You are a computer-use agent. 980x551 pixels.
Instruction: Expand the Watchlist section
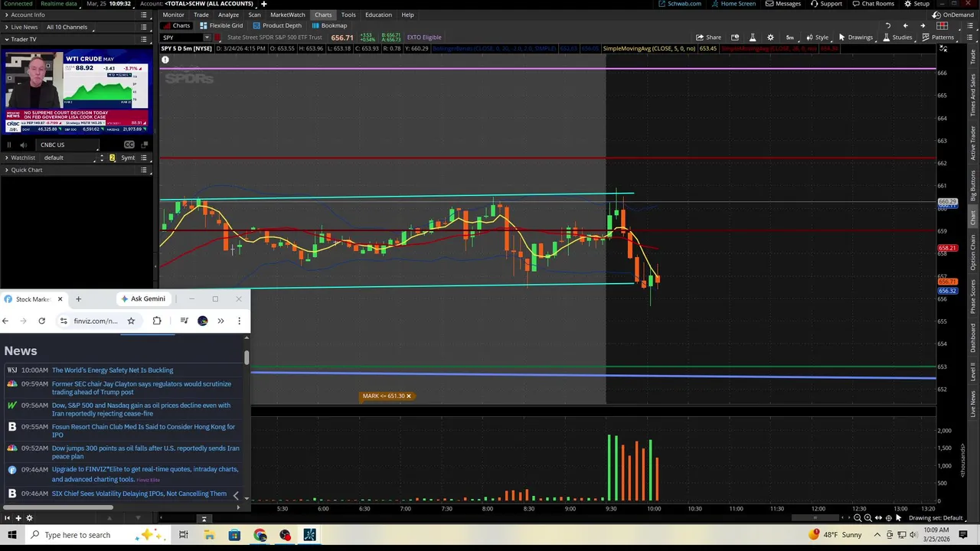[6, 158]
